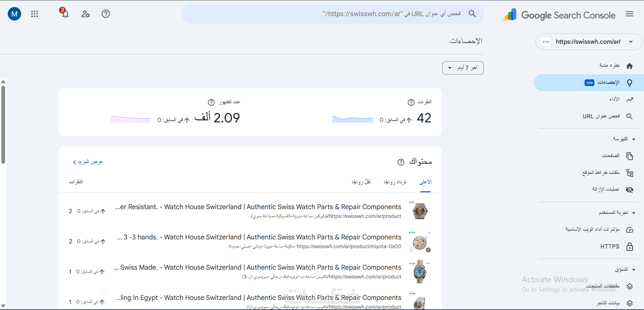644x310 pixels.
Task: Open the main hamburger menu
Action: pos(630,14)
